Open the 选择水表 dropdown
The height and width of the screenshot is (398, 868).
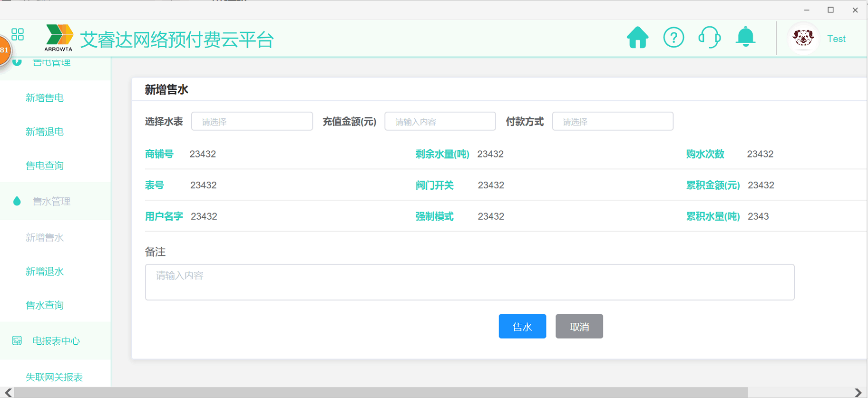pos(252,121)
